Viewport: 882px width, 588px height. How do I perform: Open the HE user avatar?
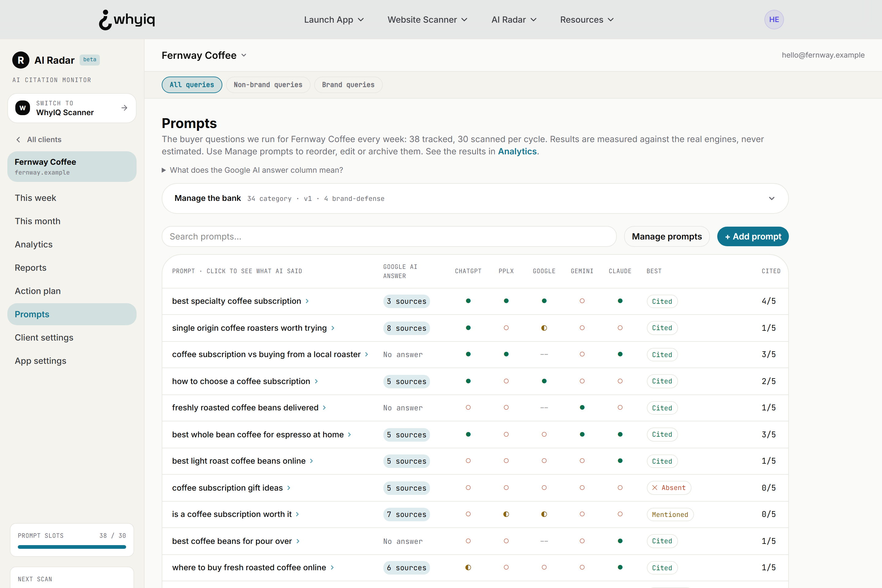(x=774, y=20)
